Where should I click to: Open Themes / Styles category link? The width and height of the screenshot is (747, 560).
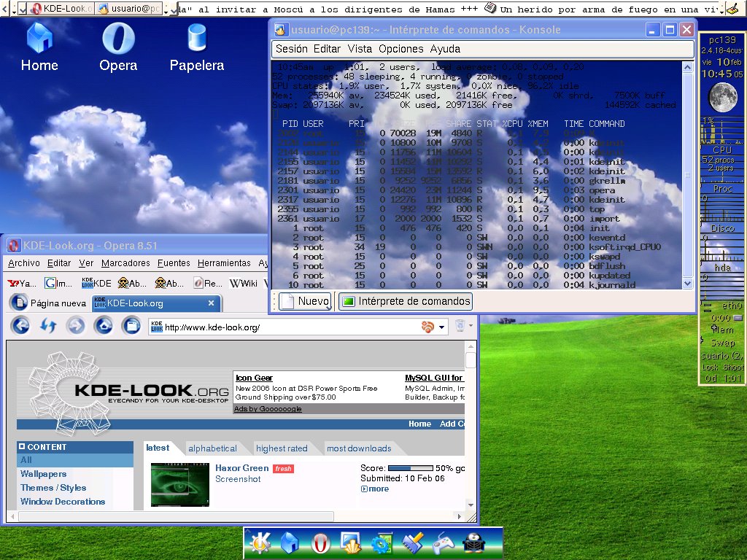click(x=53, y=488)
